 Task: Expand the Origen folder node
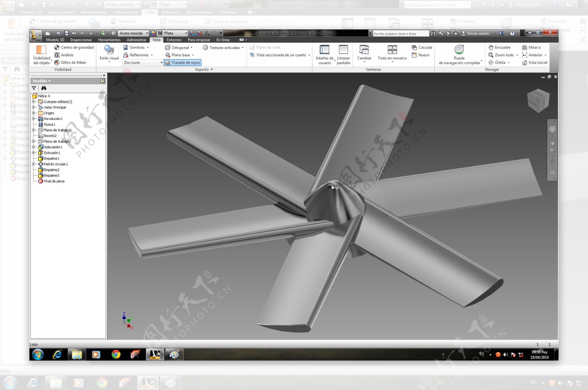pos(34,113)
